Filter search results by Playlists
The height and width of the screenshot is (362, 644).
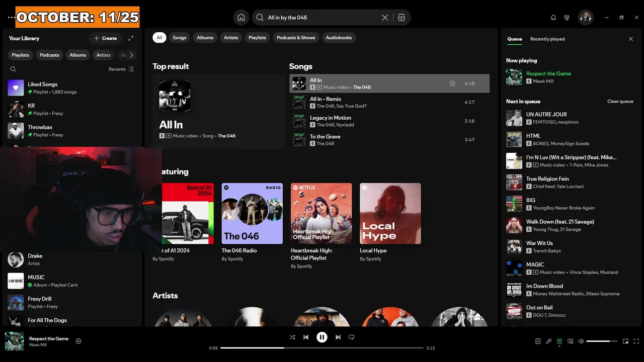pyautogui.click(x=257, y=38)
